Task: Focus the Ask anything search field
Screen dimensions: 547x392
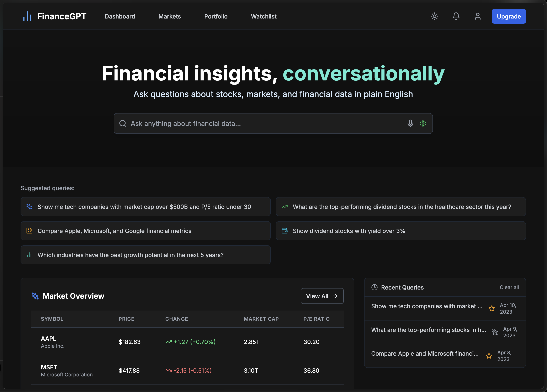Action: pos(265,123)
